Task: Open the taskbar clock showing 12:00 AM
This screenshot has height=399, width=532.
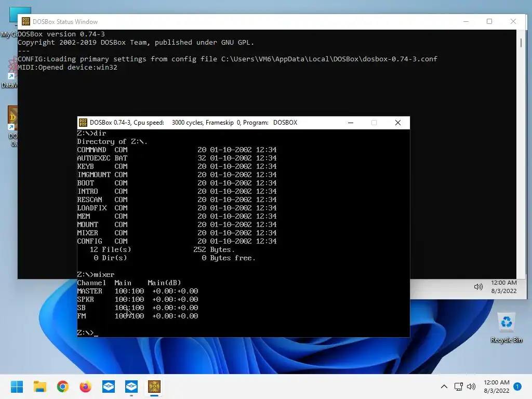Action: click(x=497, y=387)
